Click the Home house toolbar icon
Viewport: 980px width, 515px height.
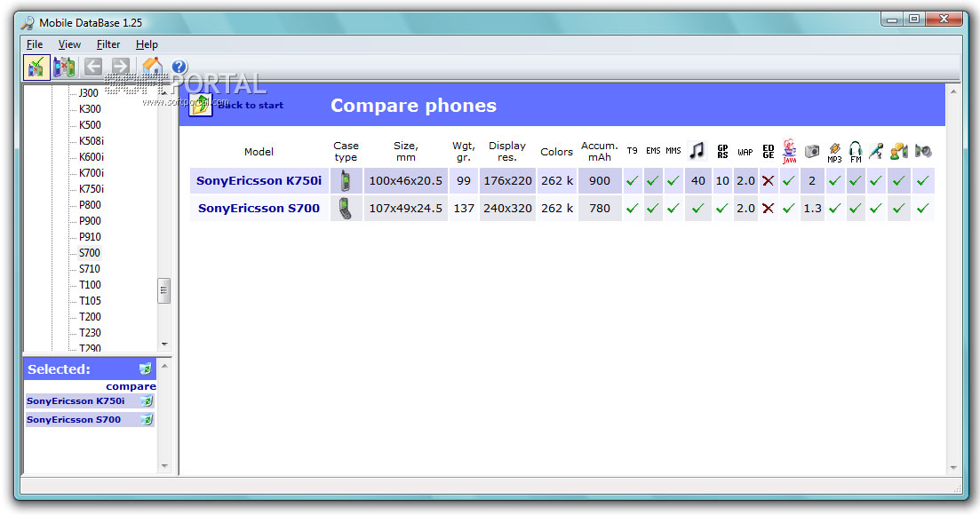(x=152, y=67)
